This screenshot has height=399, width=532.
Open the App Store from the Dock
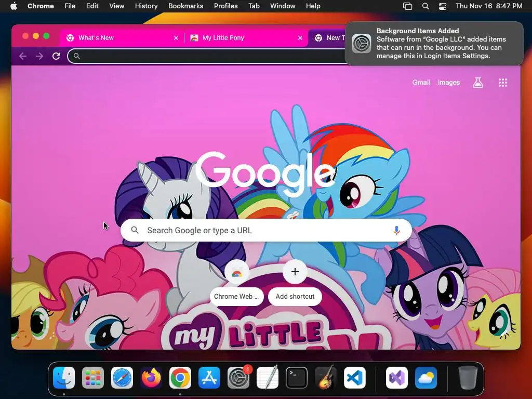[x=209, y=378]
